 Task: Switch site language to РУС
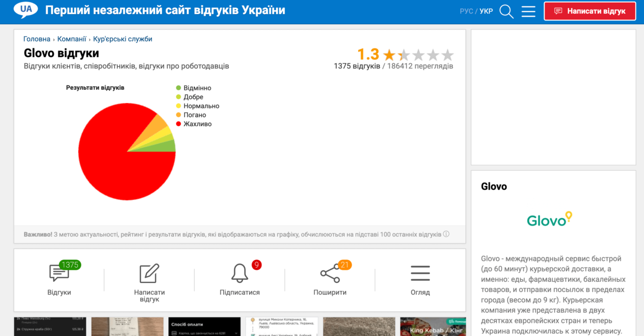tap(466, 11)
